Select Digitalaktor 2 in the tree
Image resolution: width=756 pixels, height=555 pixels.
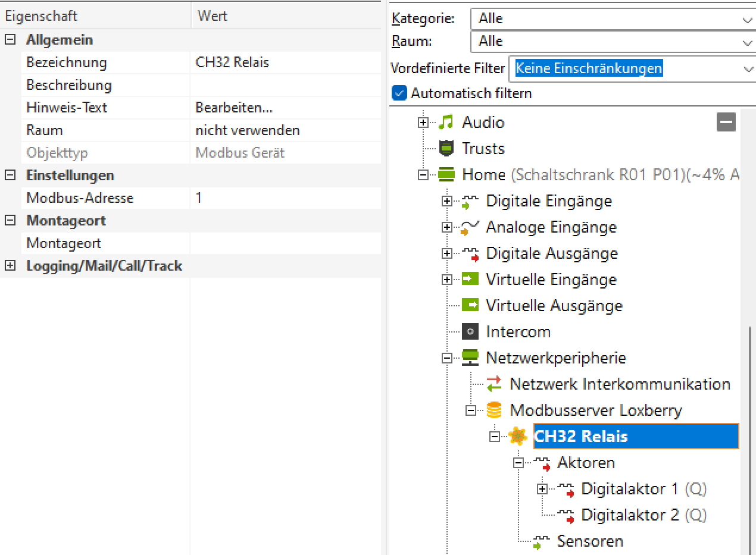pyautogui.click(x=630, y=515)
